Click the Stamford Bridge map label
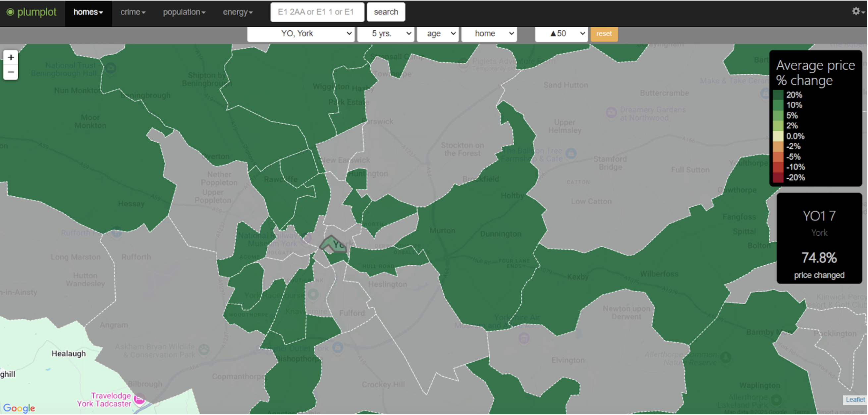This screenshot has width=868, height=415. click(x=610, y=163)
